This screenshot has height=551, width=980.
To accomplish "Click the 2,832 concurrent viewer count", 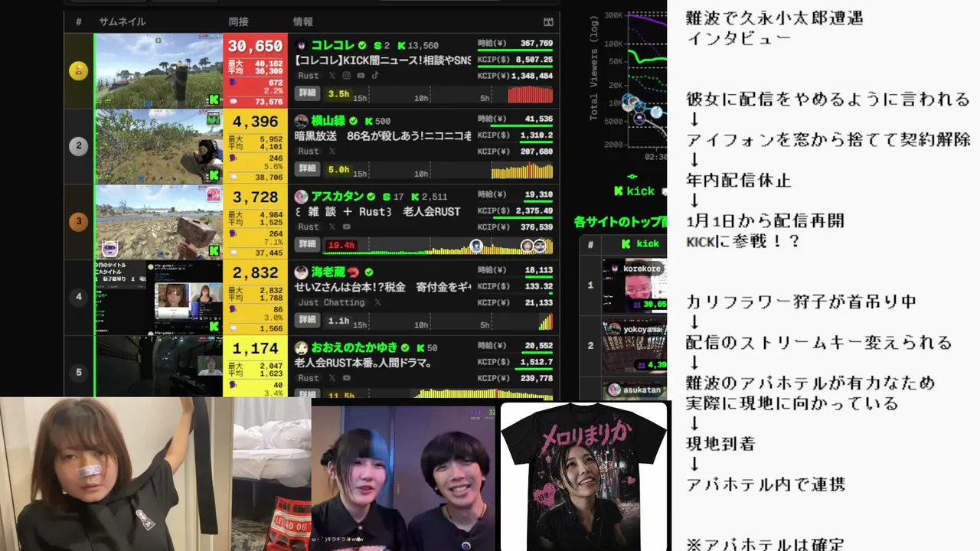I will pos(255,273).
